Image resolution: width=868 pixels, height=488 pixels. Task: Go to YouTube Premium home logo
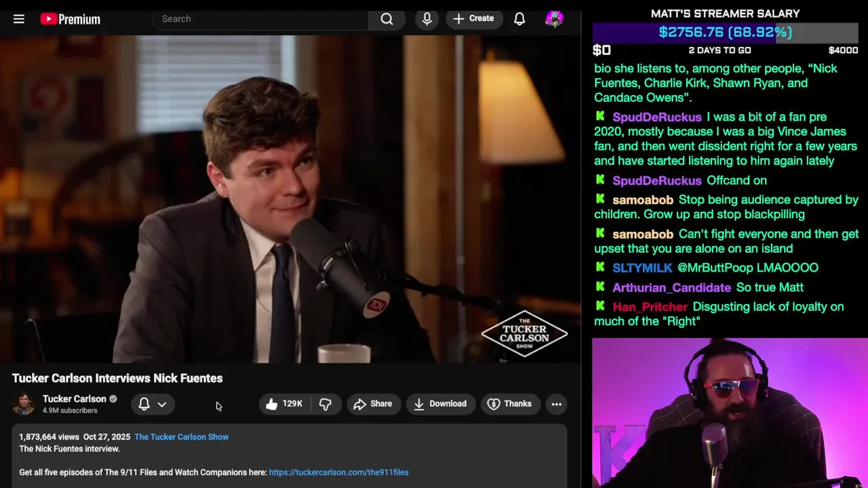pyautogui.click(x=70, y=19)
